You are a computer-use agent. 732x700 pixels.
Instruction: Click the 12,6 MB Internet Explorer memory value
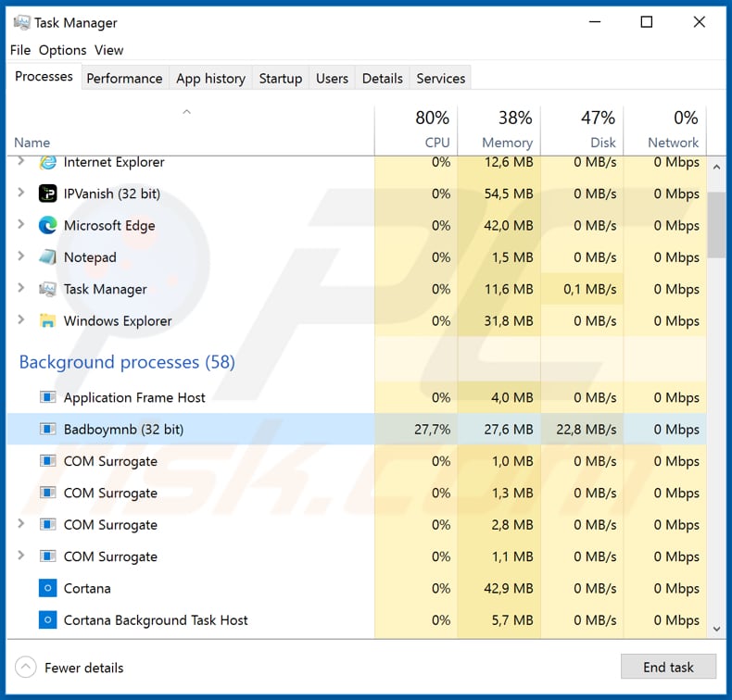[509, 162]
